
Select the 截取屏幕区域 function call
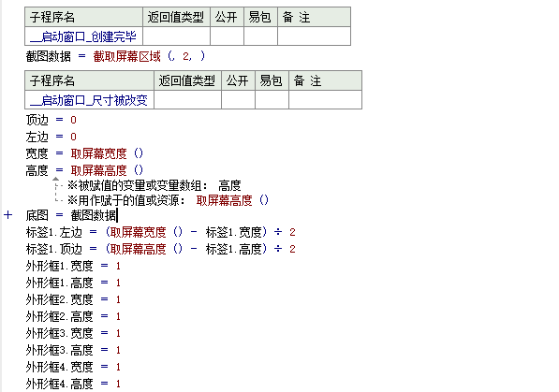pyautogui.click(x=127, y=56)
